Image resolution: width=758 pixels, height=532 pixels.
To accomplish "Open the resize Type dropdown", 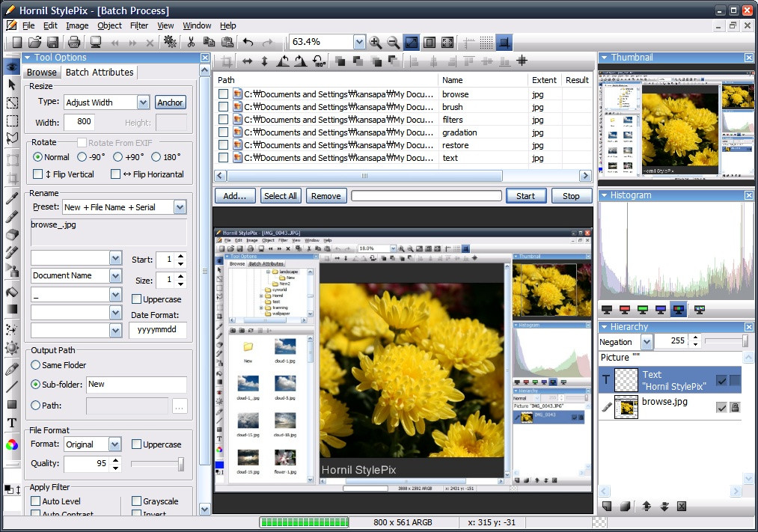I will pyautogui.click(x=143, y=103).
